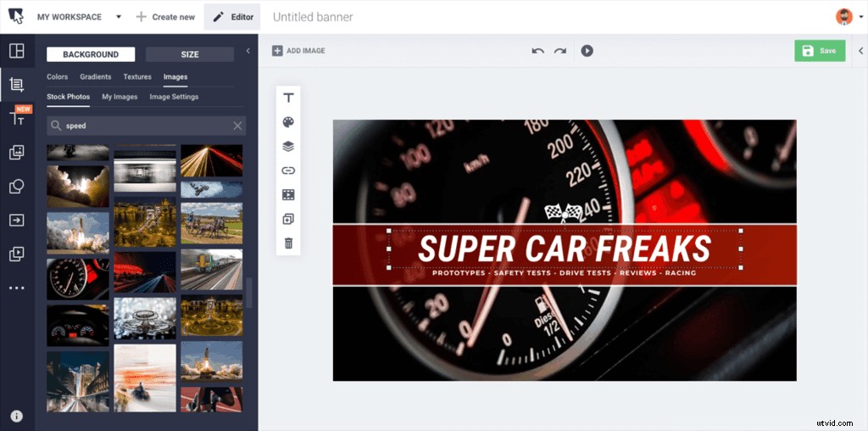Viewport: 868px width, 431px height.
Task: Open more options three-dots sidebar icon
Action: [17, 288]
